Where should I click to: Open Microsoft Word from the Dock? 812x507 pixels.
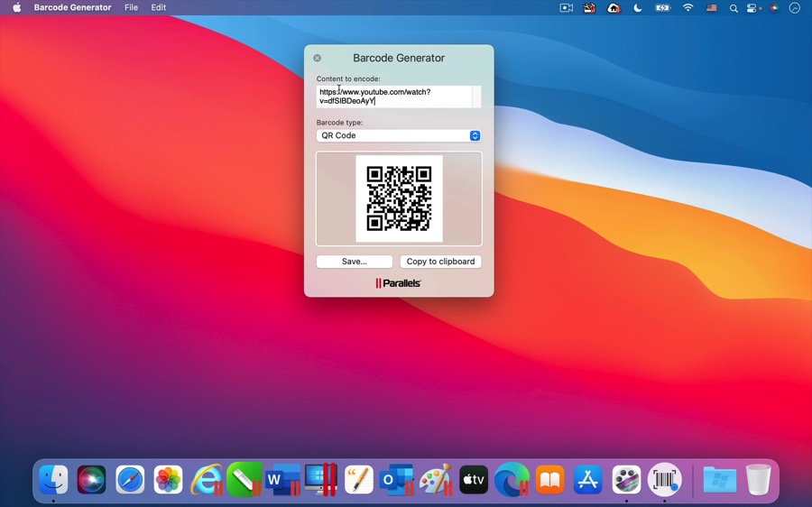282,479
